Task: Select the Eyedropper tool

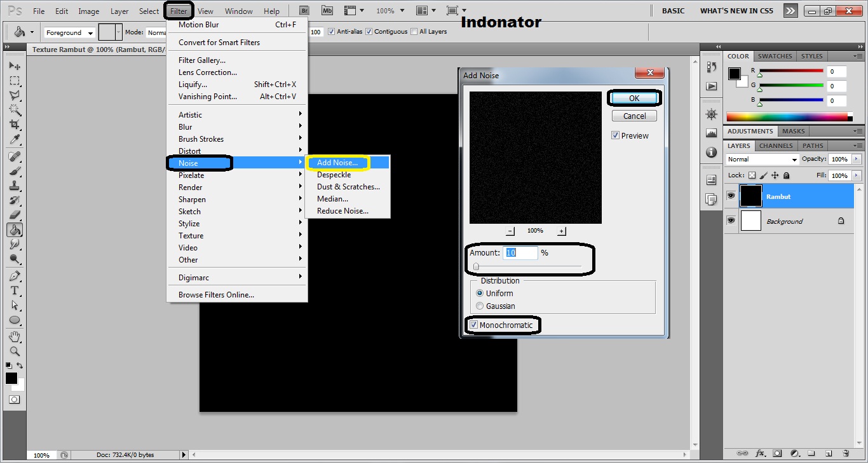Action: pyautogui.click(x=15, y=139)
